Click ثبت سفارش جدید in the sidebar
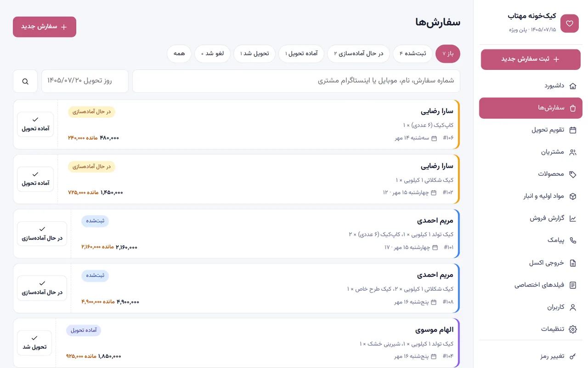The width and height of the screenshot is (588, 368). click(x=531, y=59)
